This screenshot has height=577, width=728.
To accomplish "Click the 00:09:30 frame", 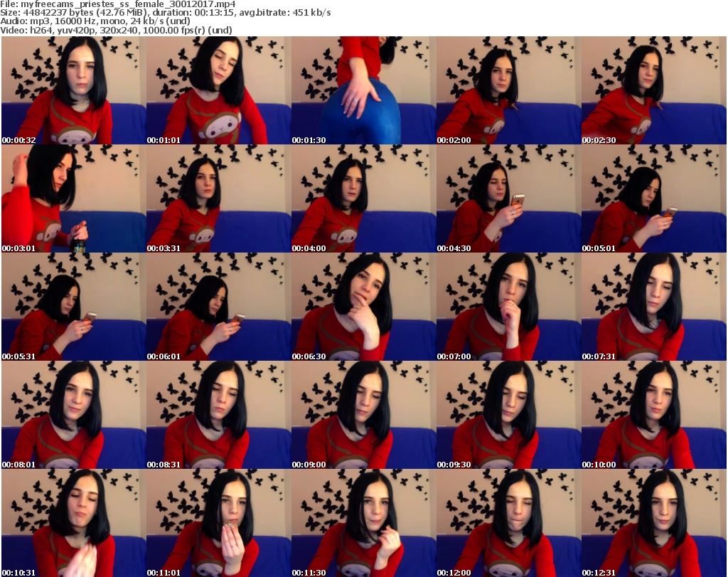I will (508, 415).
